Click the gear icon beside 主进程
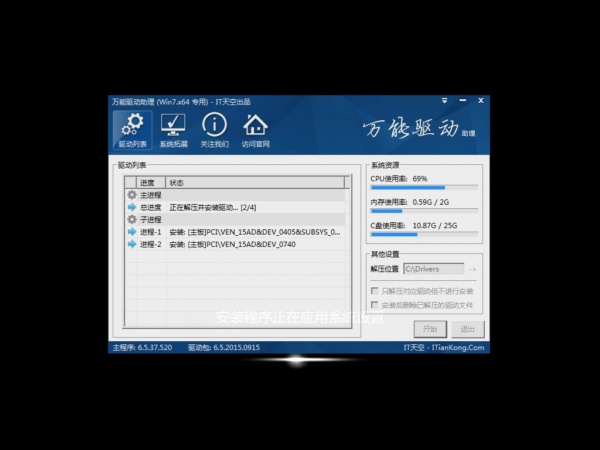600x450 pixels. (x=131, y=195)
